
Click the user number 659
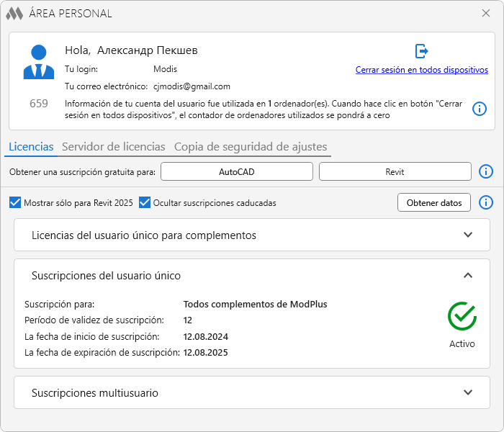39,104
